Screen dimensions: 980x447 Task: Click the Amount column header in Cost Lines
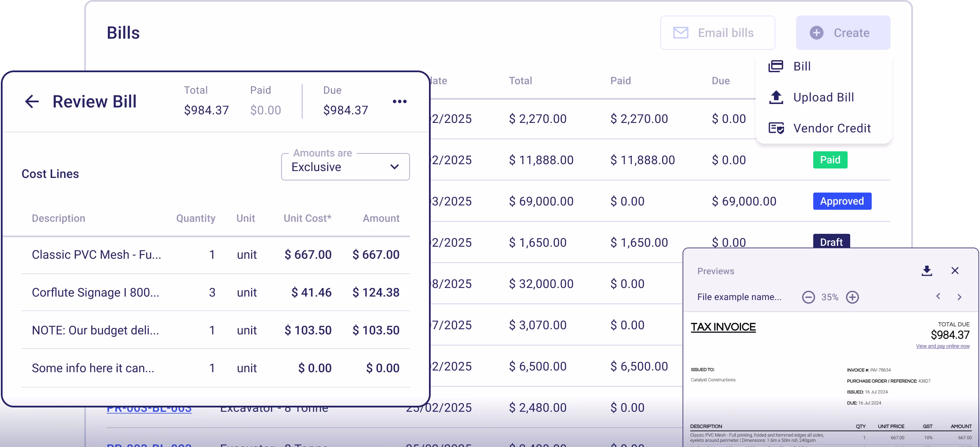click(381, 218)
